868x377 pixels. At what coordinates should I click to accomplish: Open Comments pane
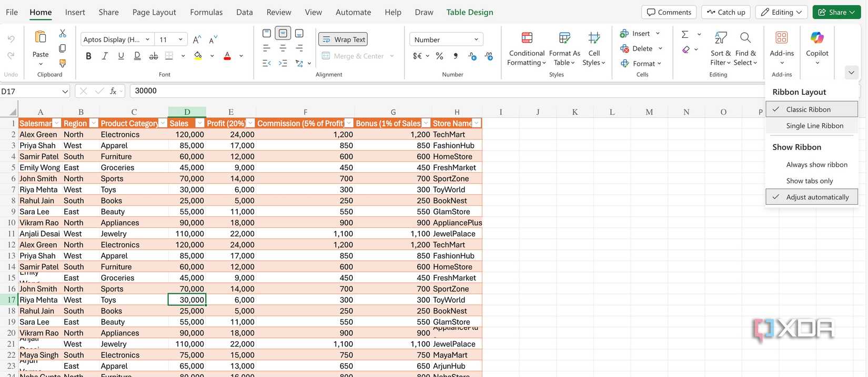[x=669, y=12]
